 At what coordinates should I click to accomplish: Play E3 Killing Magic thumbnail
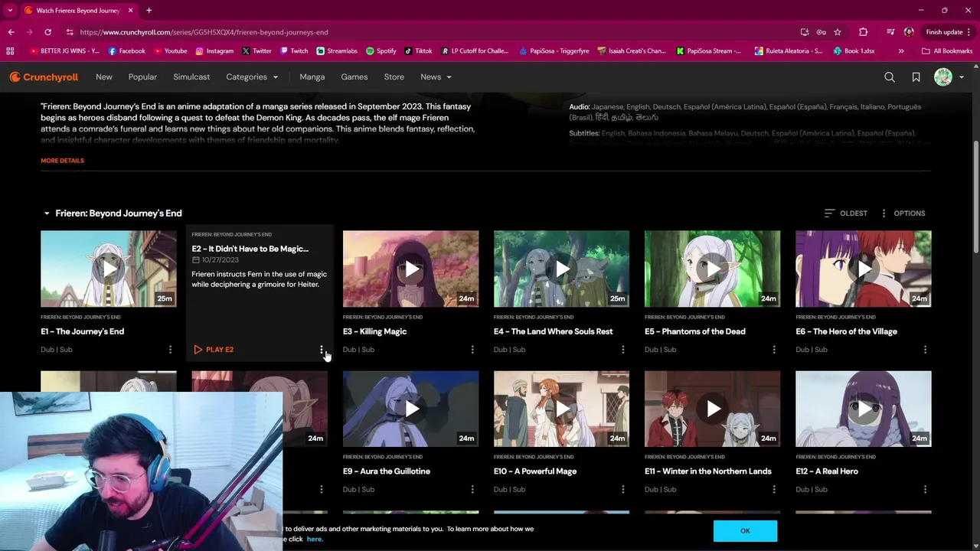(411, 269)
